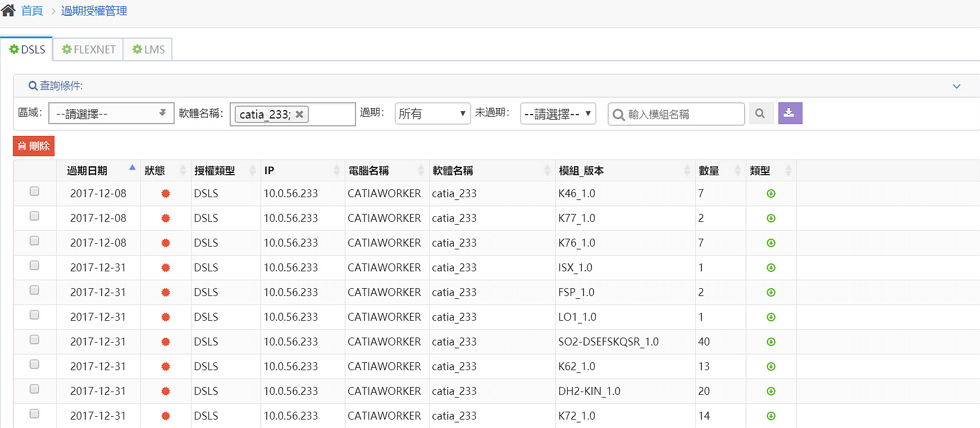Click red status icon in K62_1.0 row

[x=166, y=367]
